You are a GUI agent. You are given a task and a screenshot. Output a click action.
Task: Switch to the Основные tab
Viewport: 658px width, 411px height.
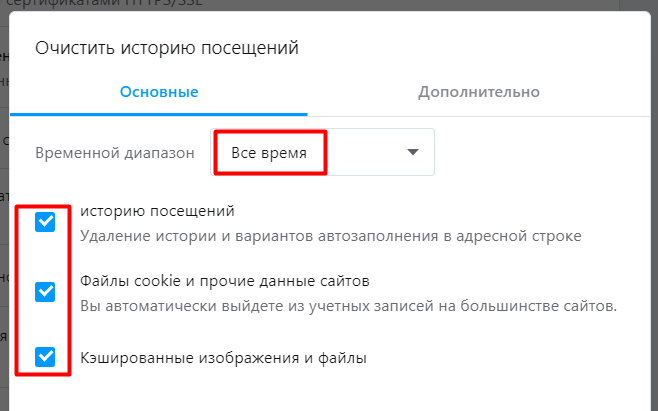coord(159,92)
